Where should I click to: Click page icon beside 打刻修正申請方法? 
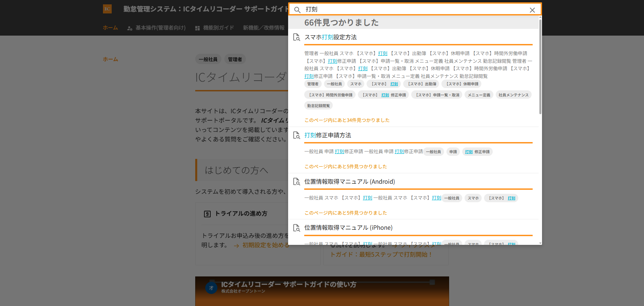click(x=297, y=135)
